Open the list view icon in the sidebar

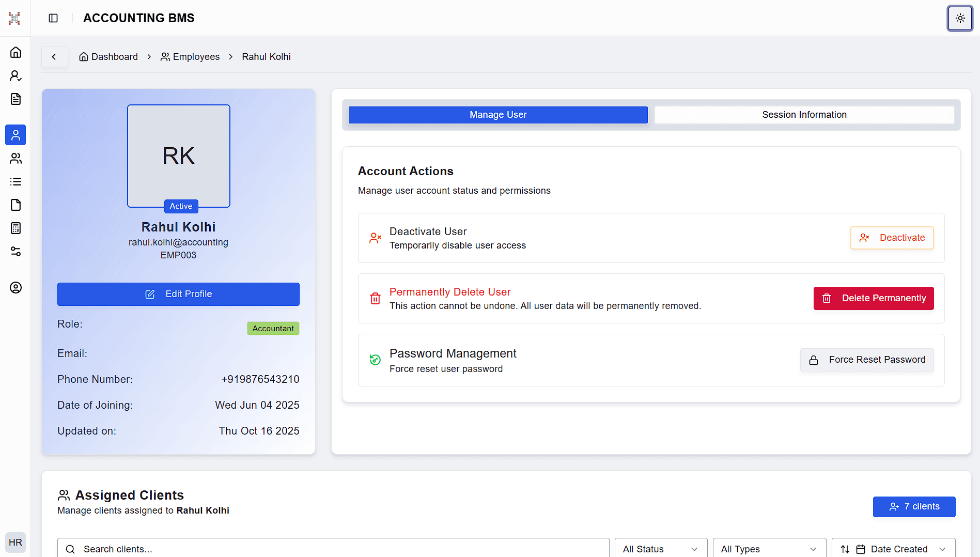(15, 181)
